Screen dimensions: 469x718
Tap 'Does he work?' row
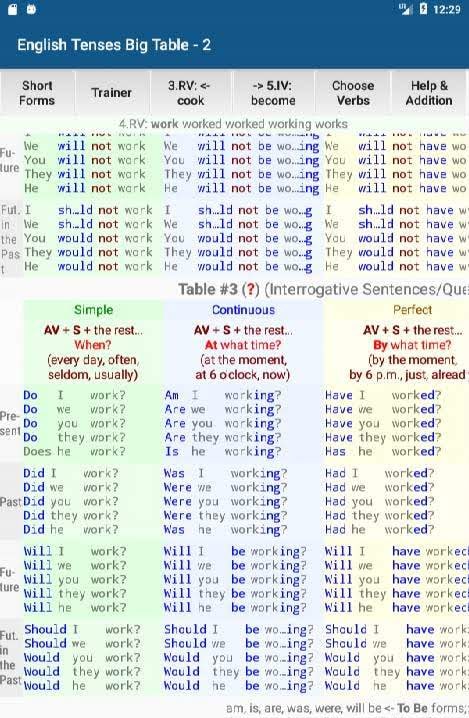[x=74, y=451]
